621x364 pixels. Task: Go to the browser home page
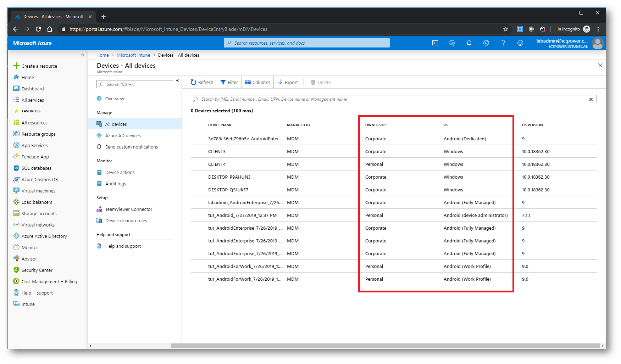click(x=50, y=29)
